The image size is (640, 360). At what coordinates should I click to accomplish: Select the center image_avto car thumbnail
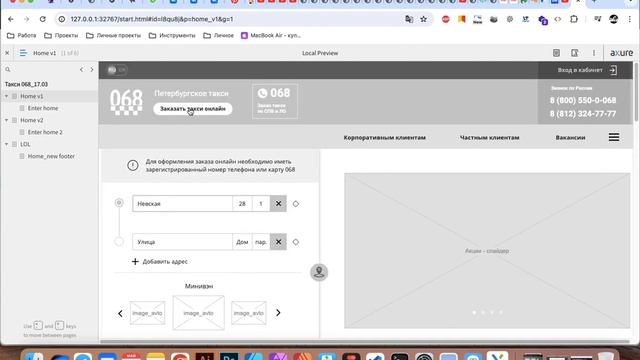coord(198,313)
